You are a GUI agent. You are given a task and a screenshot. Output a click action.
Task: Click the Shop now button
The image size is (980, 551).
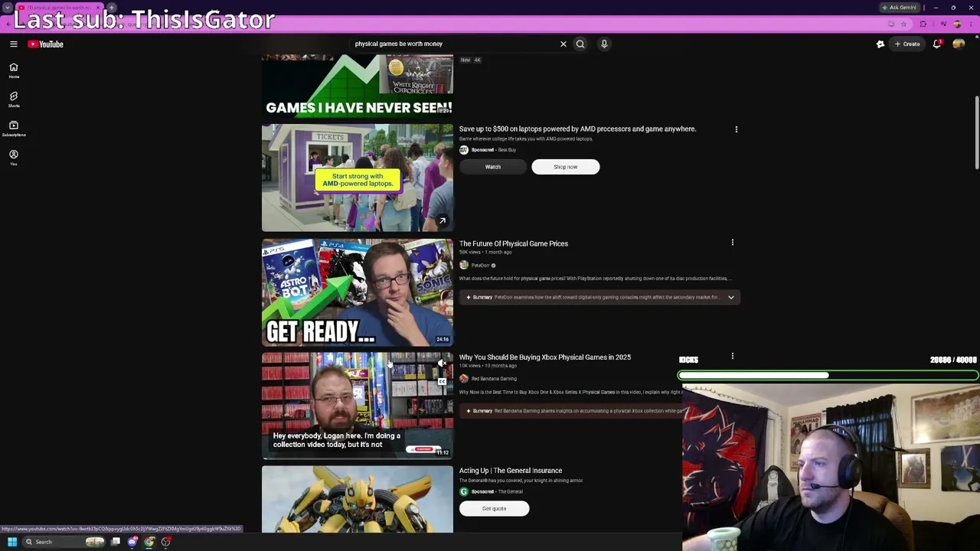tap(566, 167)
